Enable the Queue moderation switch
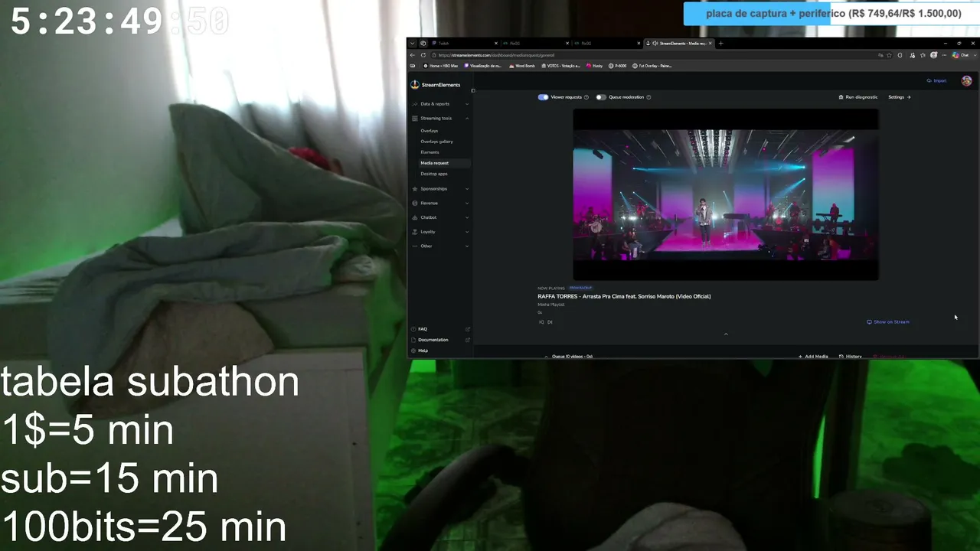980x551 pixels. 601,97
